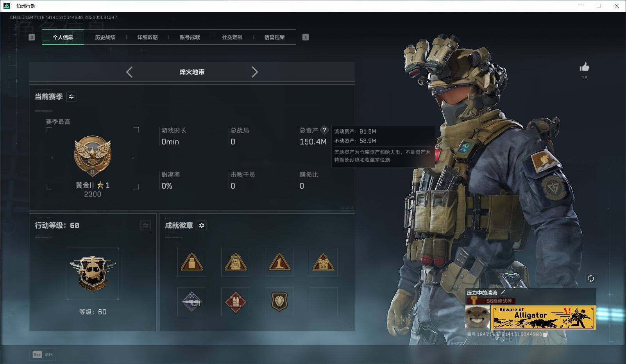Edit the nickname 压力中的清流 with pencil icon
The height and width of the screenshot is (364, 626).
pyautogui.click(x=503, y=292)
